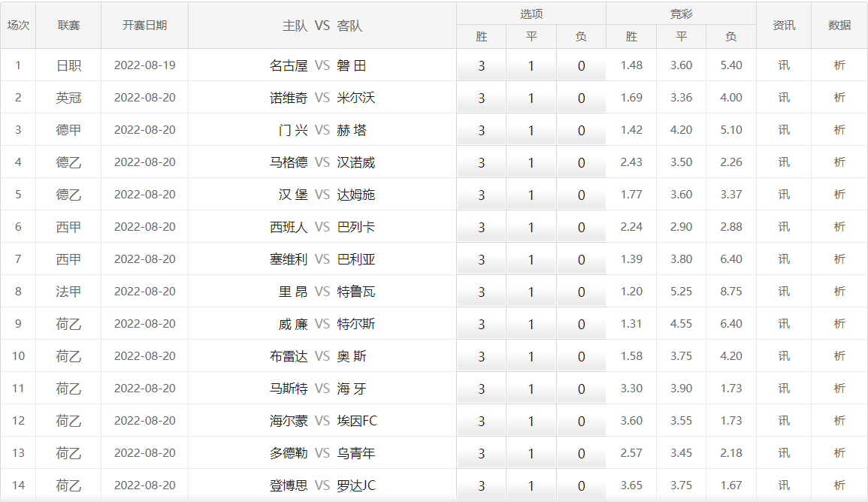This screenshot has height=502, width=868.
Task: Pick draw 1 in the 诺维奇 VS 米尔沃 row
Action: point(531,98)
